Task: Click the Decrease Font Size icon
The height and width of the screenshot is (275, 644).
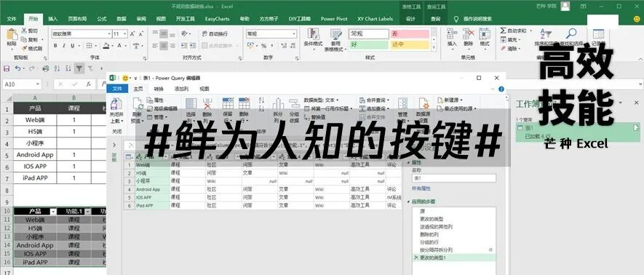Action: [141, 34]
